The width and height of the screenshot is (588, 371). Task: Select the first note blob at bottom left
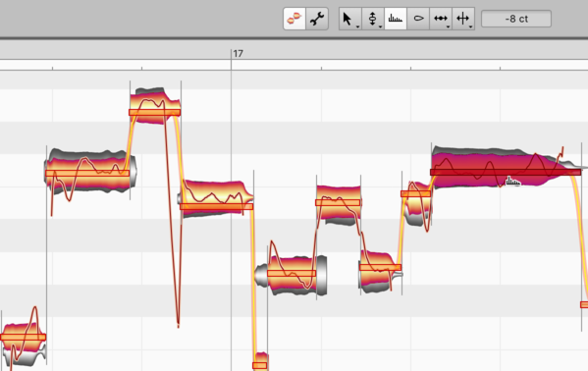(x=24, y=337)
